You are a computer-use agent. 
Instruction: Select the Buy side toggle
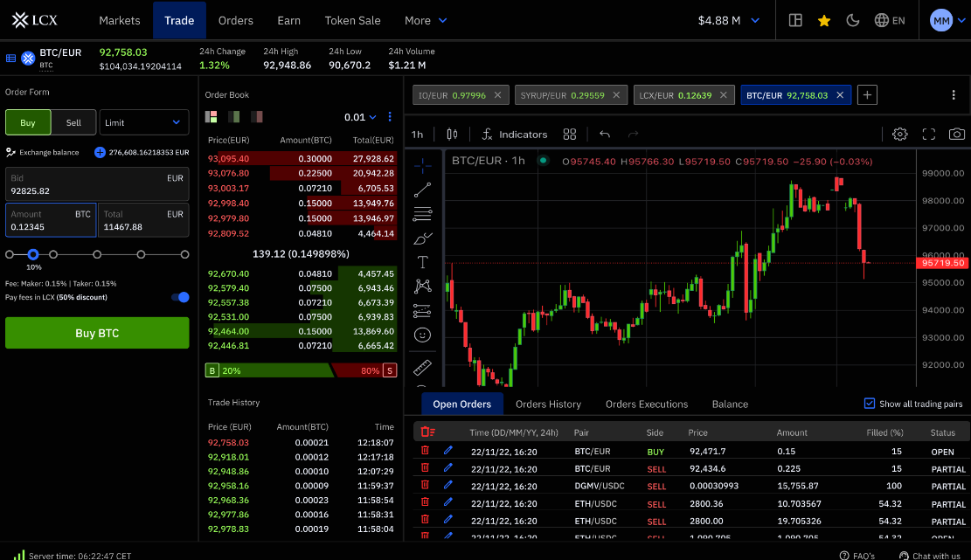pos(28,122)
